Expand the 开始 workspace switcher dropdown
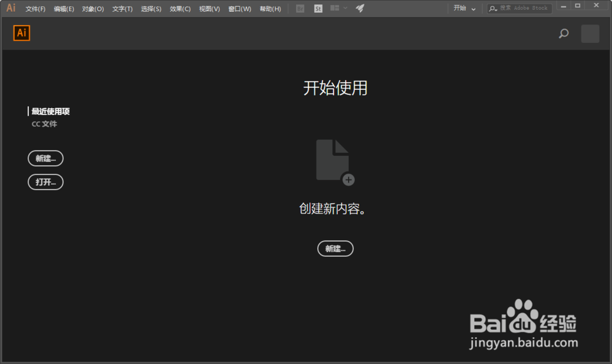This screenshot has width=612, height=364. point(465,8)
